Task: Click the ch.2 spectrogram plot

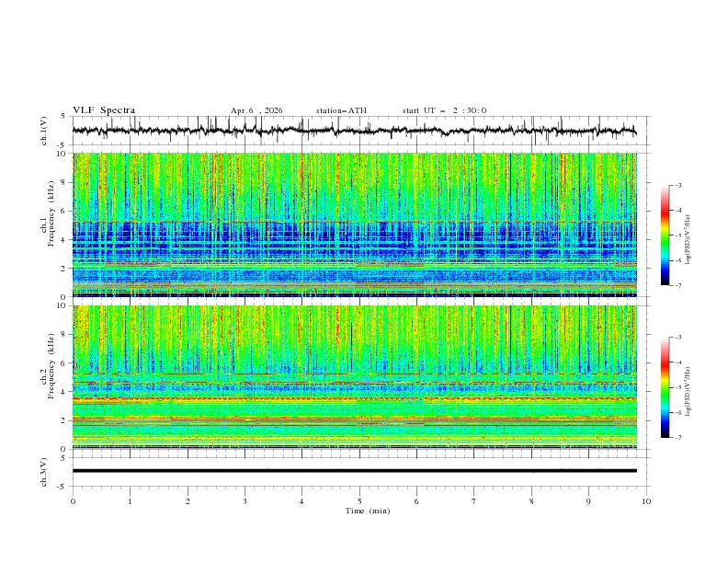Action: tap(355, 377)
